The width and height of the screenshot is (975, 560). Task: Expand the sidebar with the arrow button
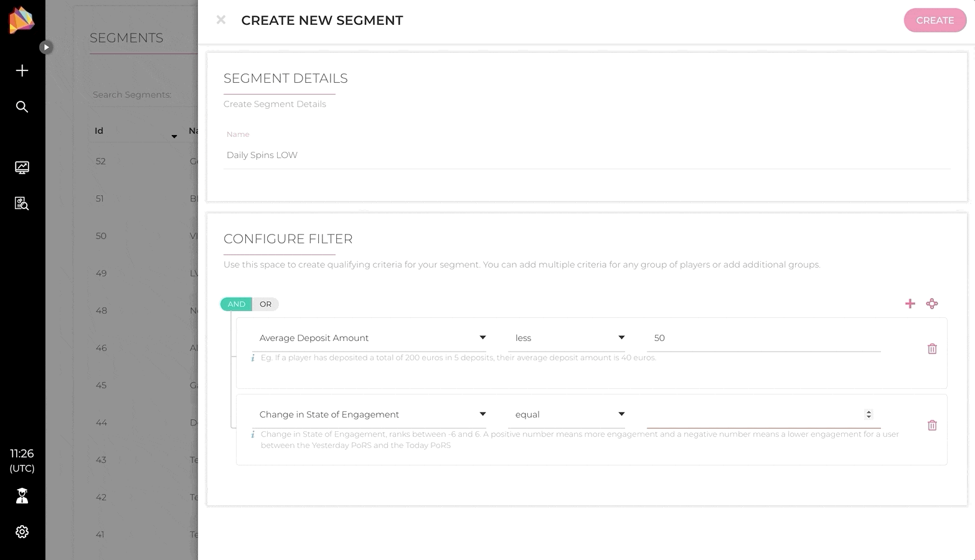click(46, 47)
